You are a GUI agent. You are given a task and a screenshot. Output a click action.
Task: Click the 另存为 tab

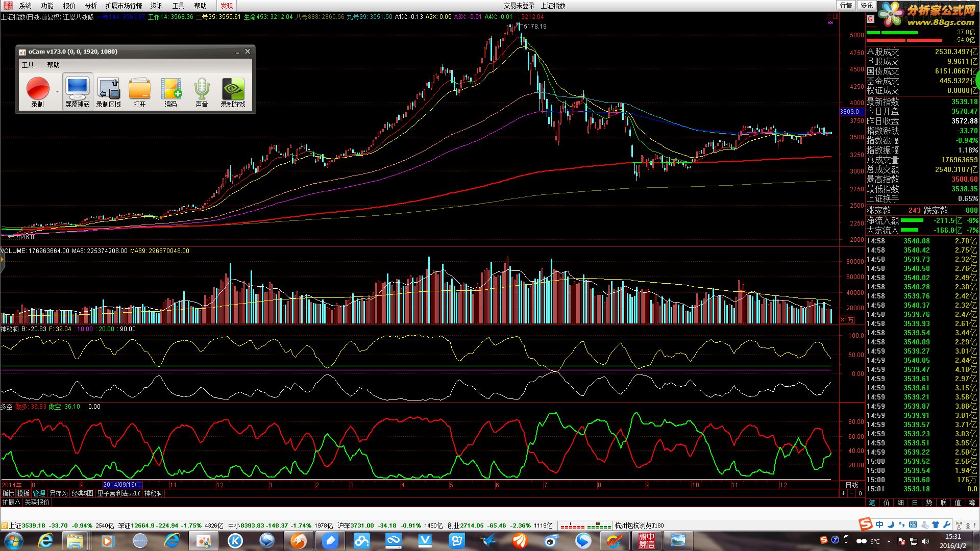point(58,493)
